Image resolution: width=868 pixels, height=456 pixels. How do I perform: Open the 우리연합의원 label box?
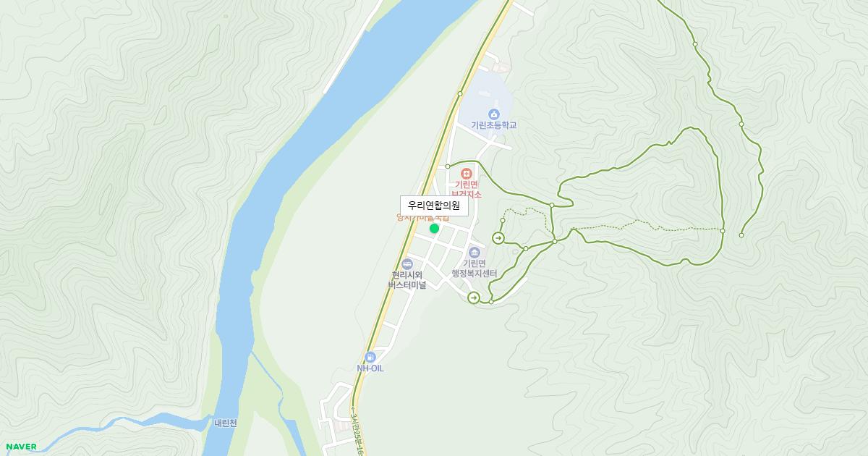coord(434,206)
